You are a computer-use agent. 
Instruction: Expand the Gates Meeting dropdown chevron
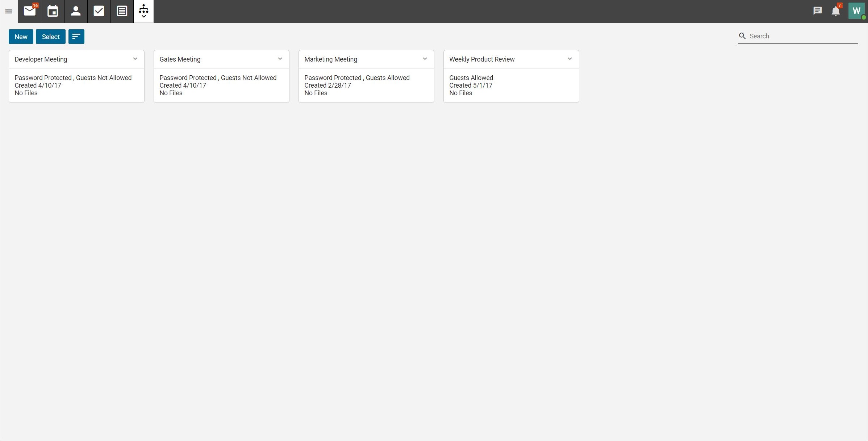pos(279,59)
